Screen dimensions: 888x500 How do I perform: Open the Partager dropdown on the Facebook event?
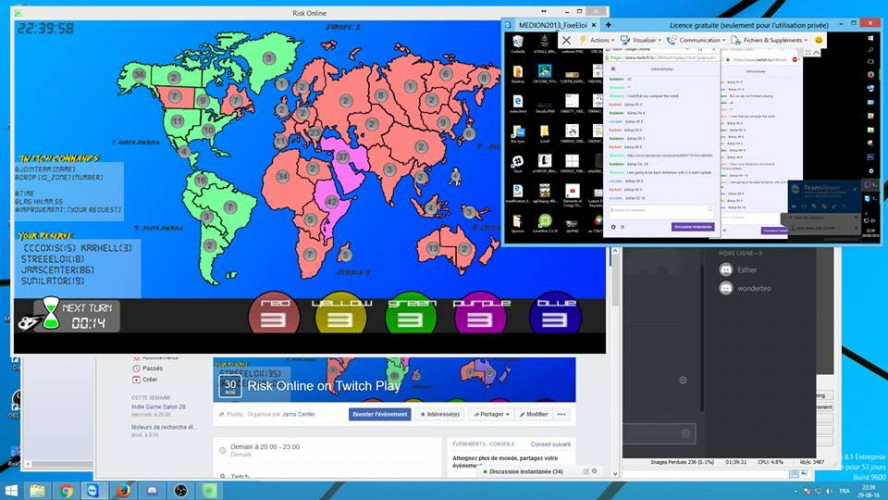point(491,414)
